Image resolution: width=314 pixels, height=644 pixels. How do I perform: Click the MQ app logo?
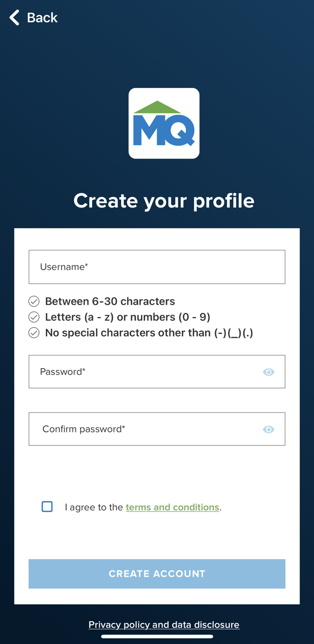pos(164,123)
